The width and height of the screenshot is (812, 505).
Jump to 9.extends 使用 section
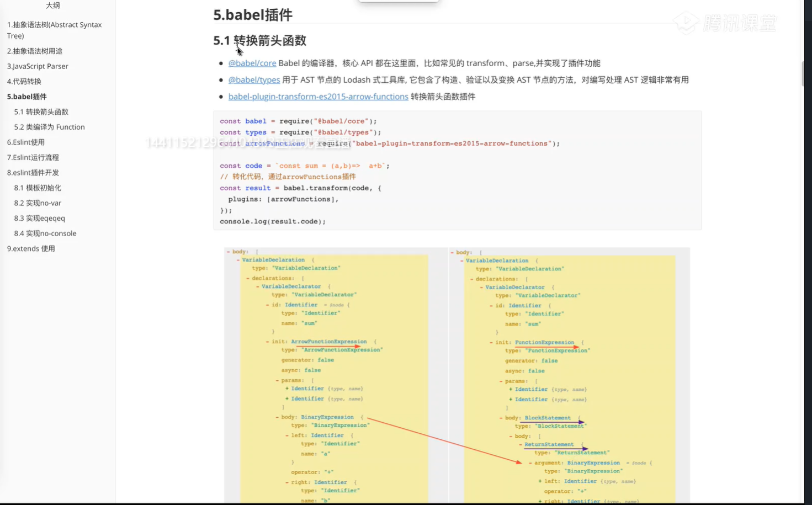(31, 248)
